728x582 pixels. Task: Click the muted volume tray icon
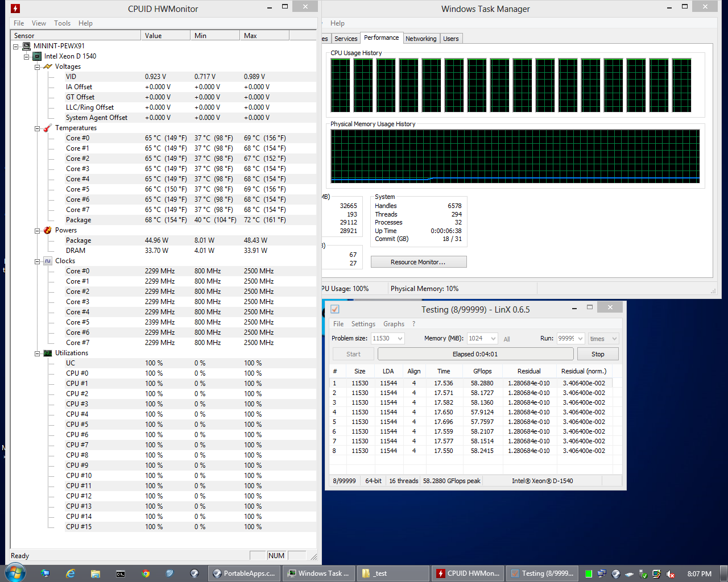click(x=671, y=573)
